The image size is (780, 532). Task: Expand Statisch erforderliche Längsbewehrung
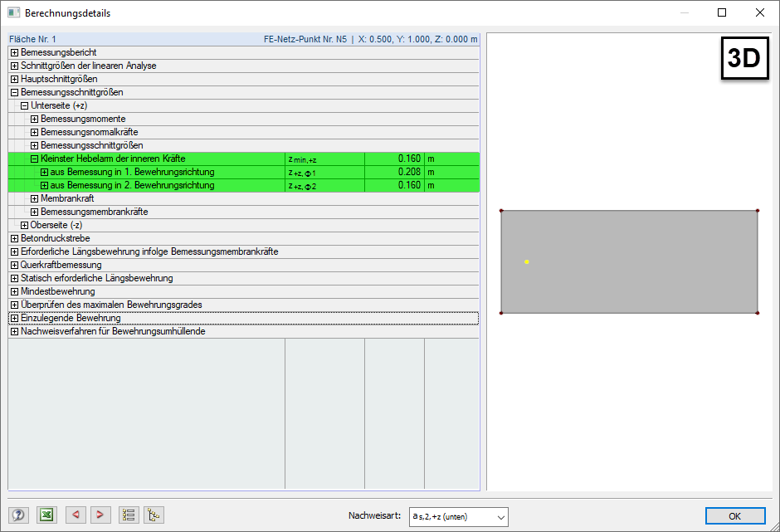pyautogui.click(x=14, y=278)
